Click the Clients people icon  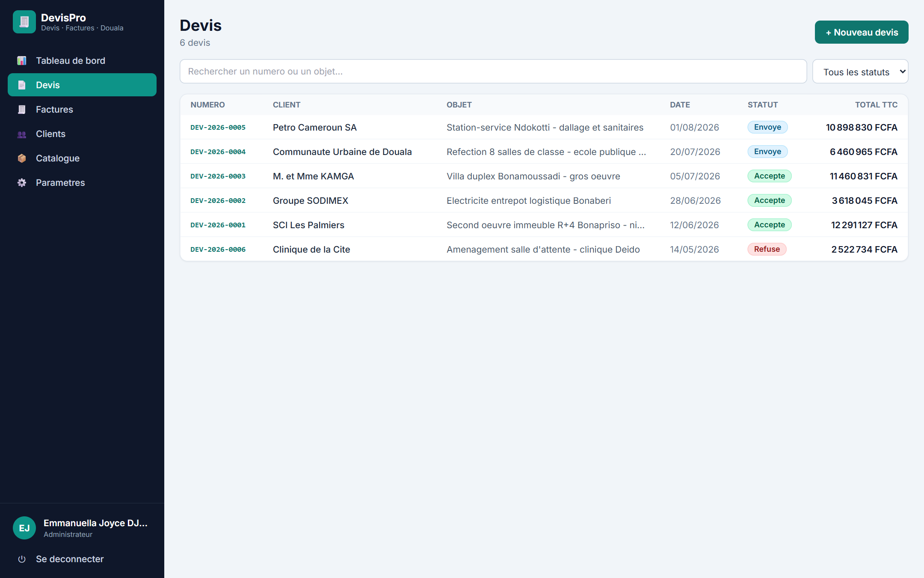pyautogui.click(x=22, y=134)
